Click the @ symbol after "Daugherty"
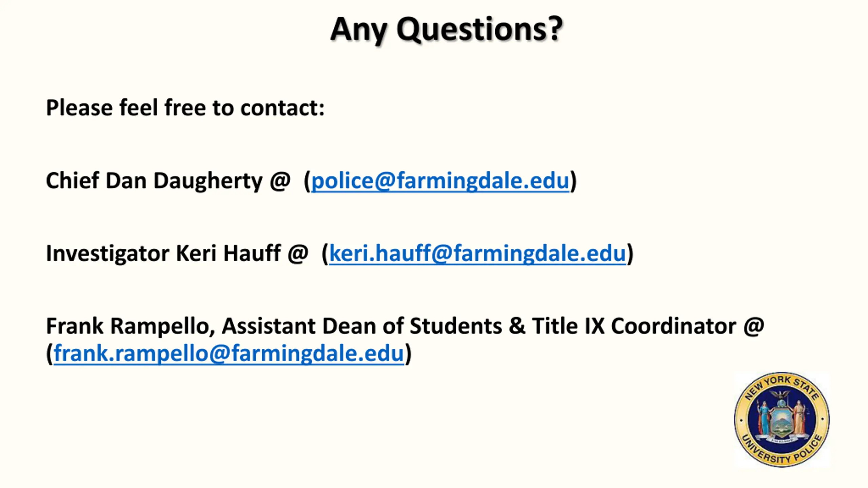Viewport: 868px width, 488px height. click(280, 181)
